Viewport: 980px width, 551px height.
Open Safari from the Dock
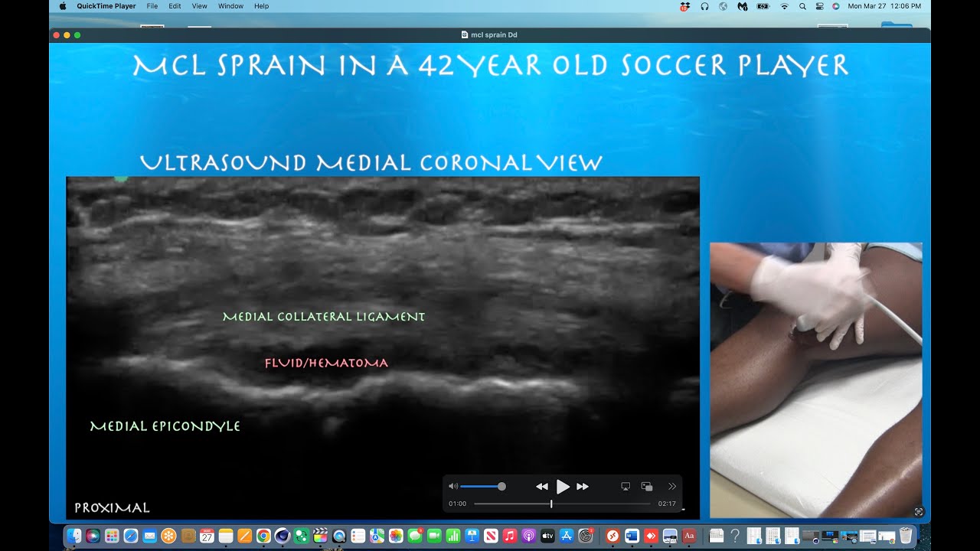tap(130, 536)
